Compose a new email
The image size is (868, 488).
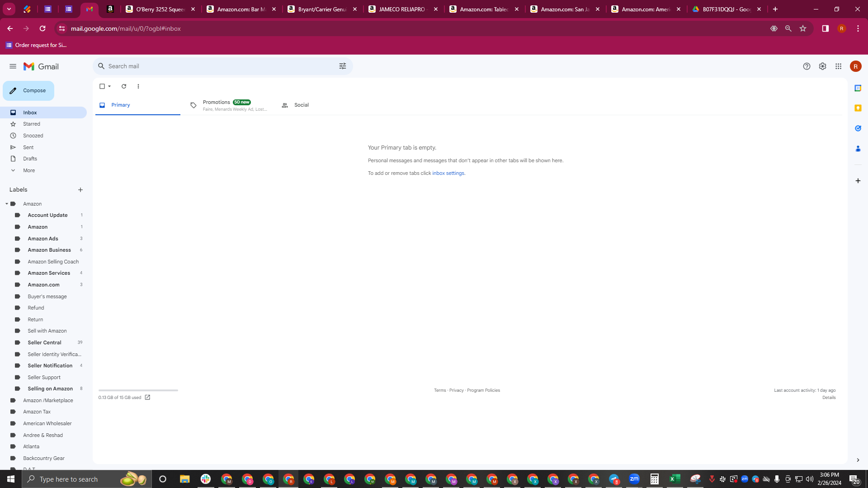click(x=28, y=91)
